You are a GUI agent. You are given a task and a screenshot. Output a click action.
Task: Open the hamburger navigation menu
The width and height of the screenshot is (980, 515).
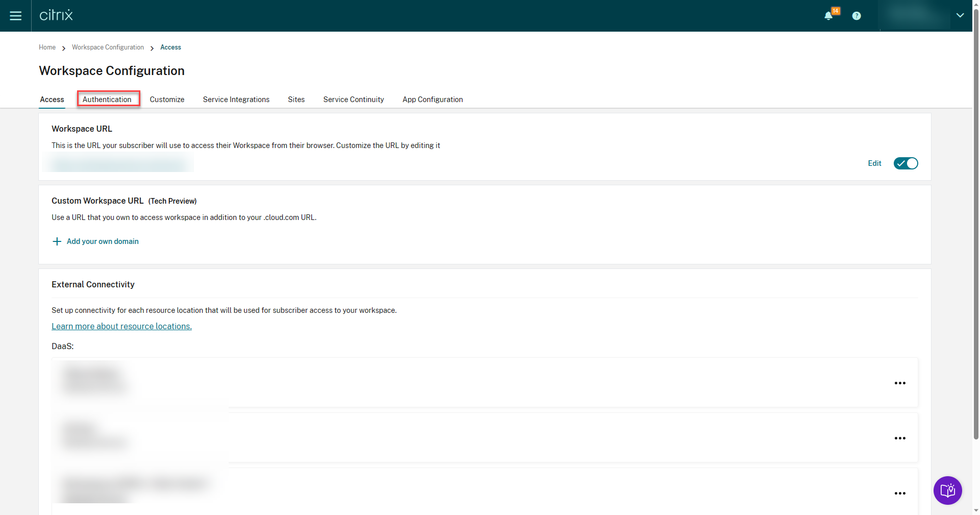pos(16,16)
